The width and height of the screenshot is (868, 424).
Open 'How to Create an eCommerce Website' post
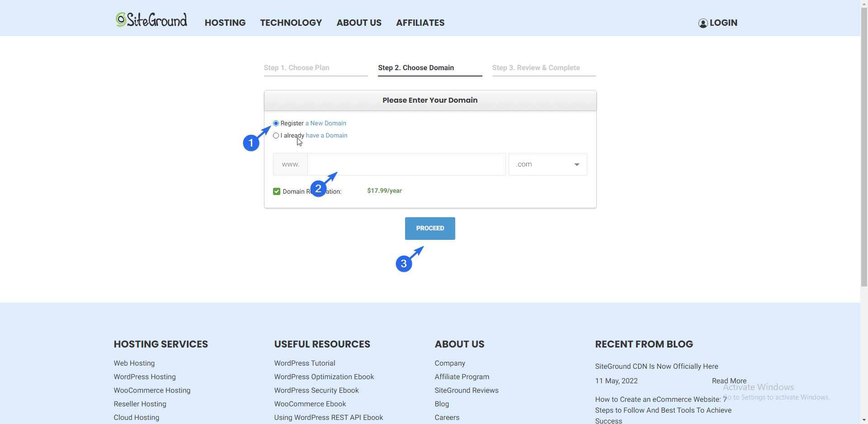(x=663, y=410)
